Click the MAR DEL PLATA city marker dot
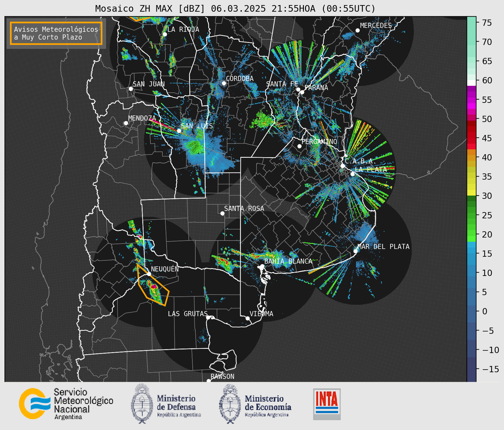504x430 pixels. 356,251
